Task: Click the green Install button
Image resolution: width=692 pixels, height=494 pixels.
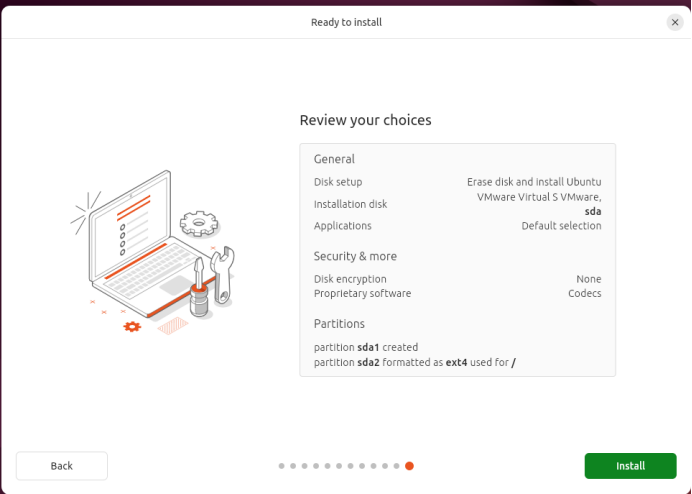Action: point(630,466)
